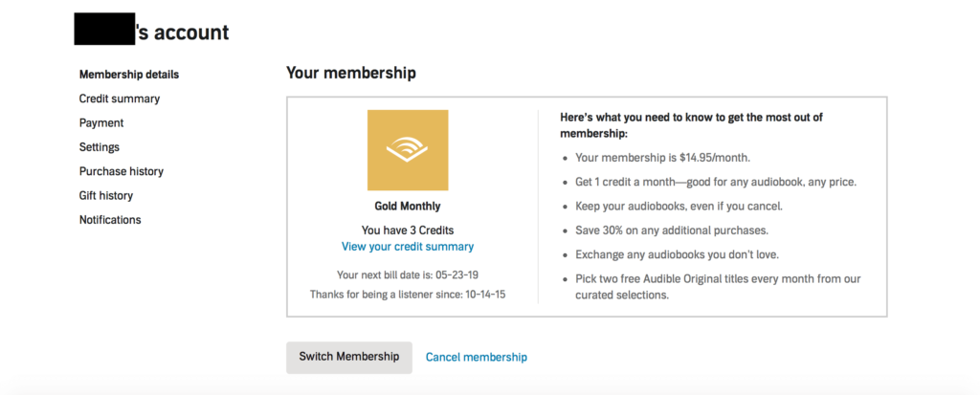980x395 pixels.
Task: Click the $14.95/month membership bullet
Action: pos(657,158)
